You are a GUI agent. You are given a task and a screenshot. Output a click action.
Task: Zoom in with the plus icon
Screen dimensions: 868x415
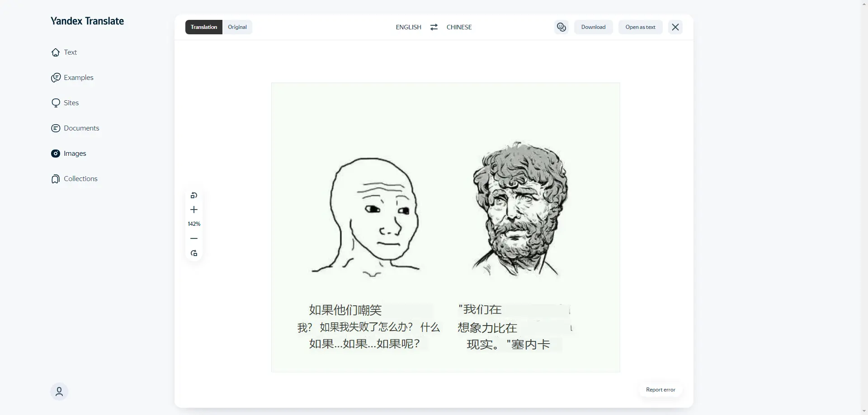(194, 210)
